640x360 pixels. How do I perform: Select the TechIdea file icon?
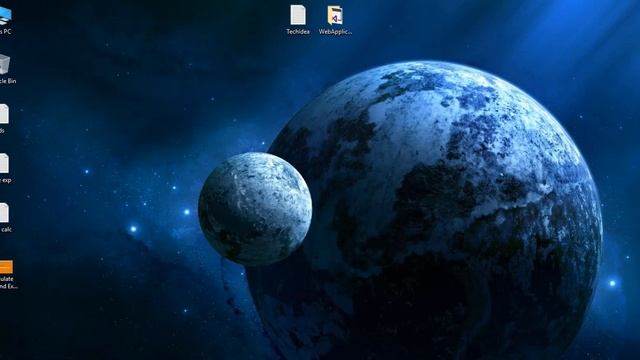pos(298,15)
